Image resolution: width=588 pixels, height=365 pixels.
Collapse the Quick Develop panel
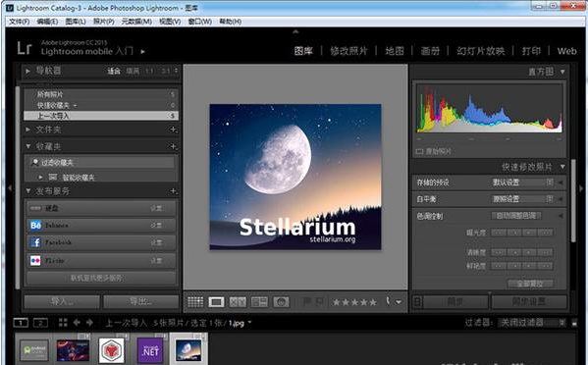pos(562,167)
